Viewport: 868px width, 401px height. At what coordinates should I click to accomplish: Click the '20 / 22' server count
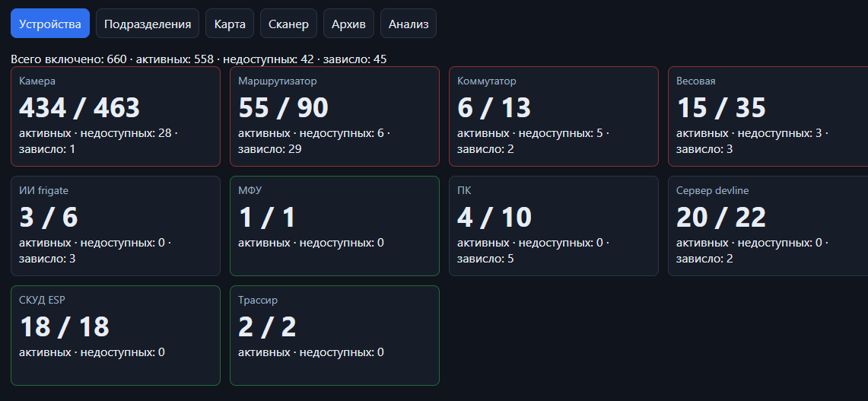click(x=721, y=217)
